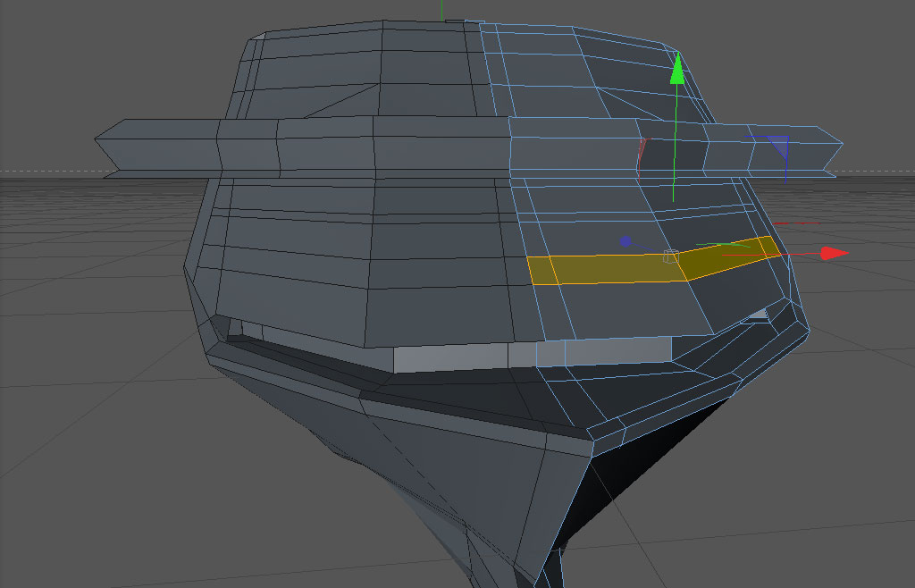Select wide middle segment of orange highlighted polygon

618,269
